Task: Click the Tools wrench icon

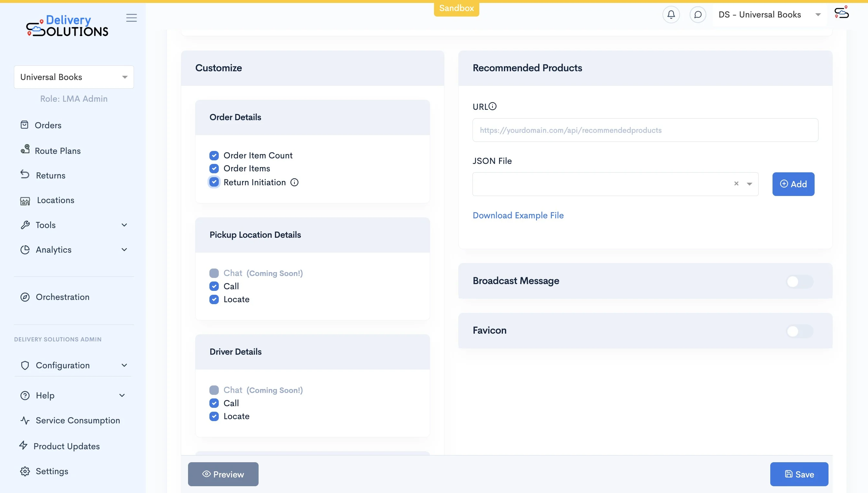Action: pos(25,225)
